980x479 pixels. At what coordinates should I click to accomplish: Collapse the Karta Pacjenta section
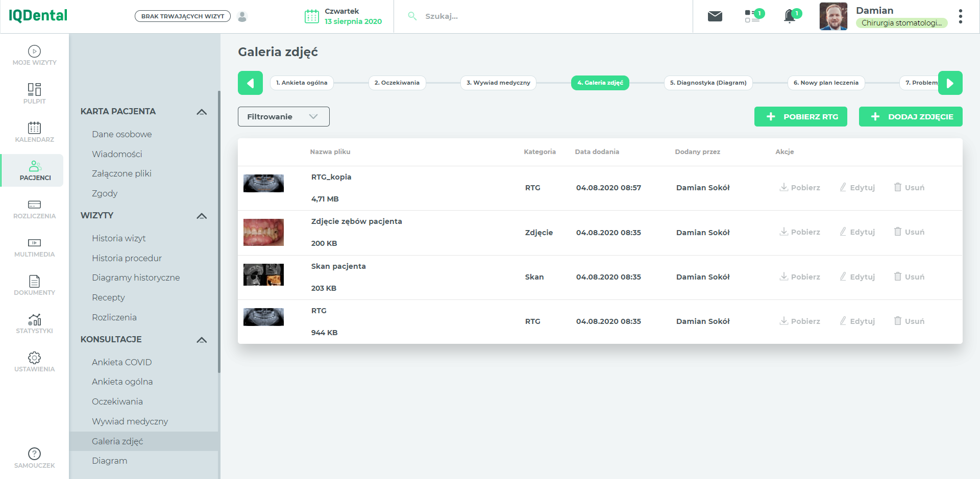tap(202, 112)
